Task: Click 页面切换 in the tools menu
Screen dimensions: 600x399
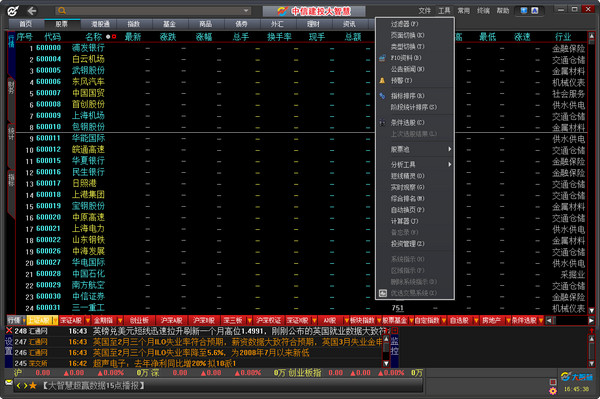Action: pos(415,35)
